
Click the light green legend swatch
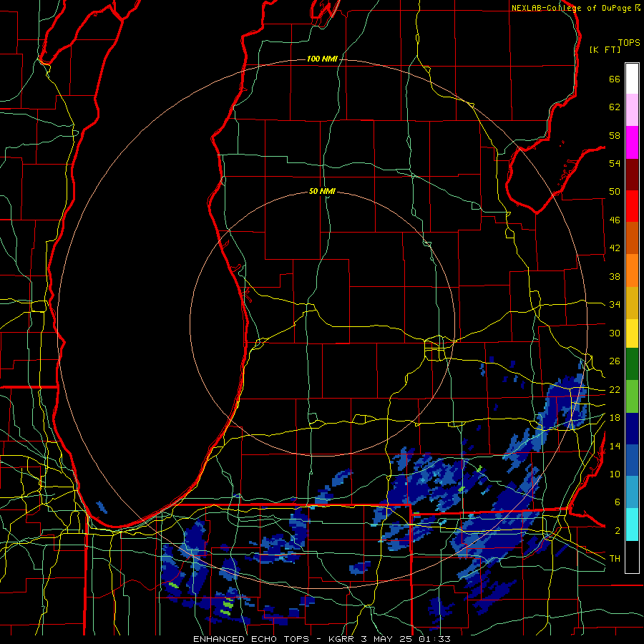pyautogui.click(x=632, y=396)
